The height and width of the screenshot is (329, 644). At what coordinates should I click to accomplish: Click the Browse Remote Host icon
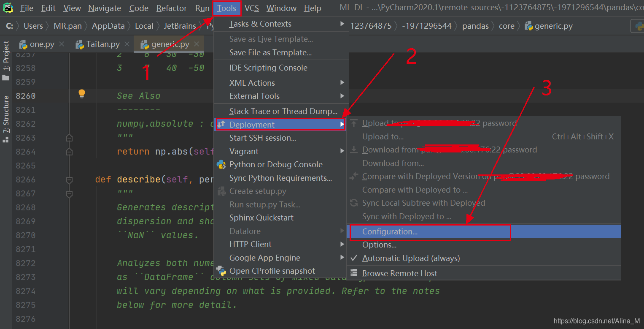[354, 273]
